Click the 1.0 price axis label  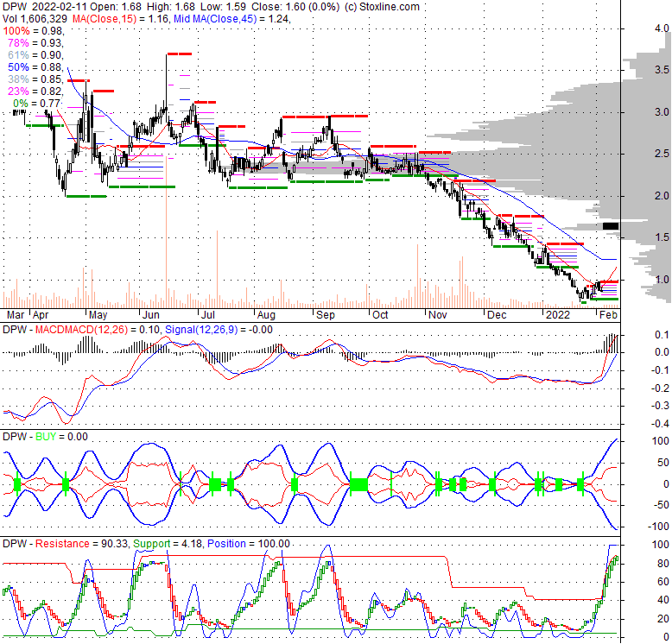[662, 280]
